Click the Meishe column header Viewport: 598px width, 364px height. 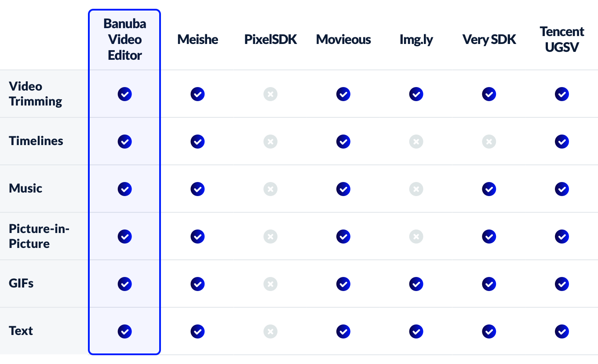coord(198,40)
